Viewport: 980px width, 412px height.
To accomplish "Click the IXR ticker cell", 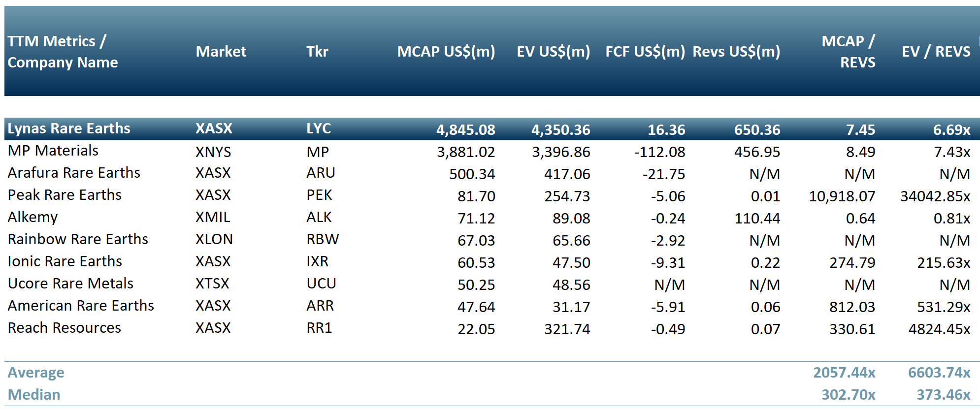I will (317, 261).
